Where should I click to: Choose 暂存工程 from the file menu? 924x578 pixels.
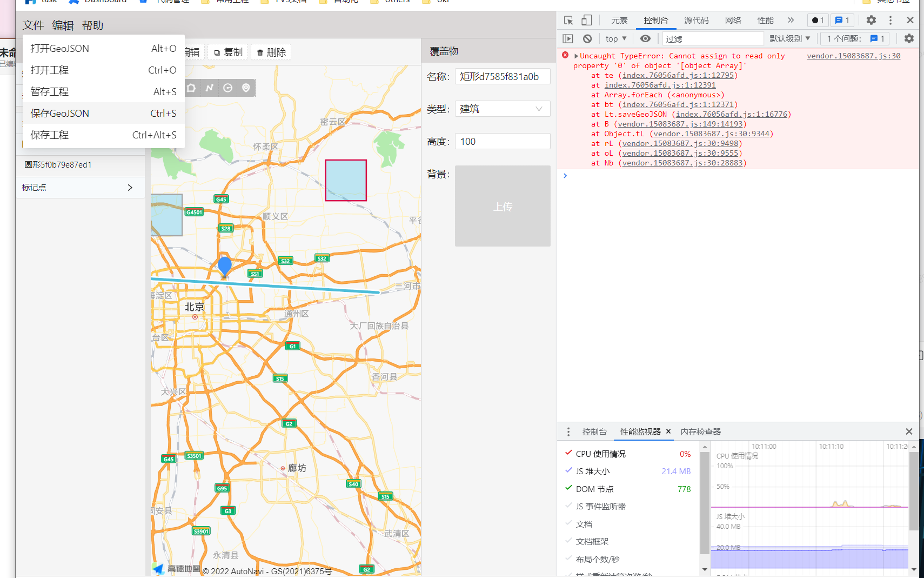pos(104,91)
